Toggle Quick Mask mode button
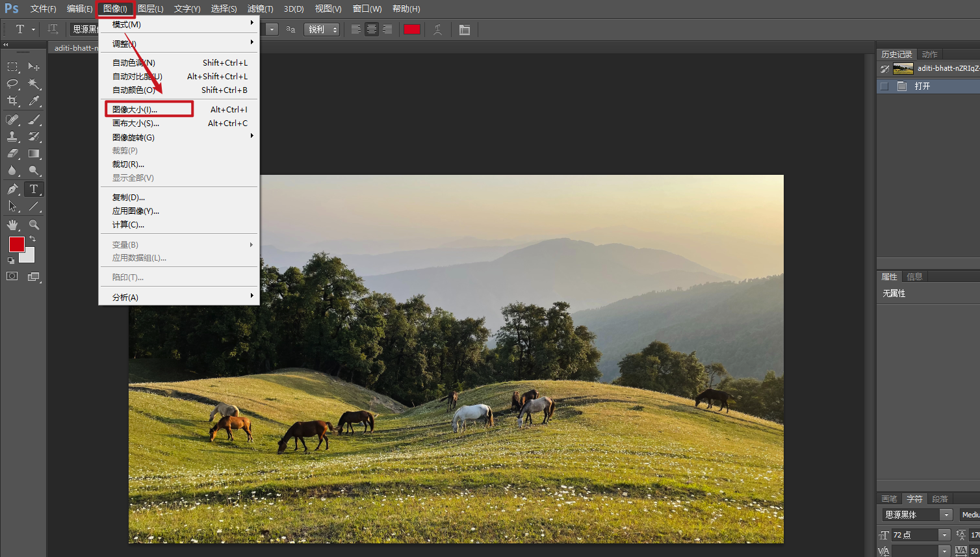Screen dimensions: 980x557 pos(12,276)
